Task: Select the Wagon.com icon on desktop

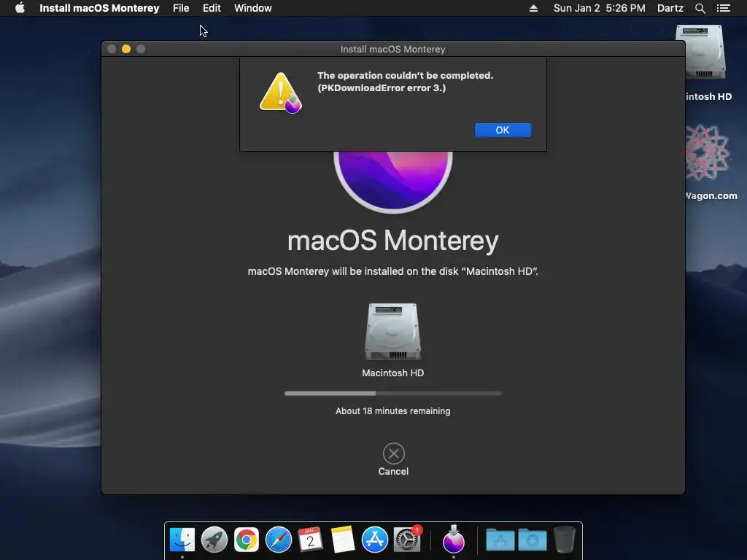Action: [707, 152]
